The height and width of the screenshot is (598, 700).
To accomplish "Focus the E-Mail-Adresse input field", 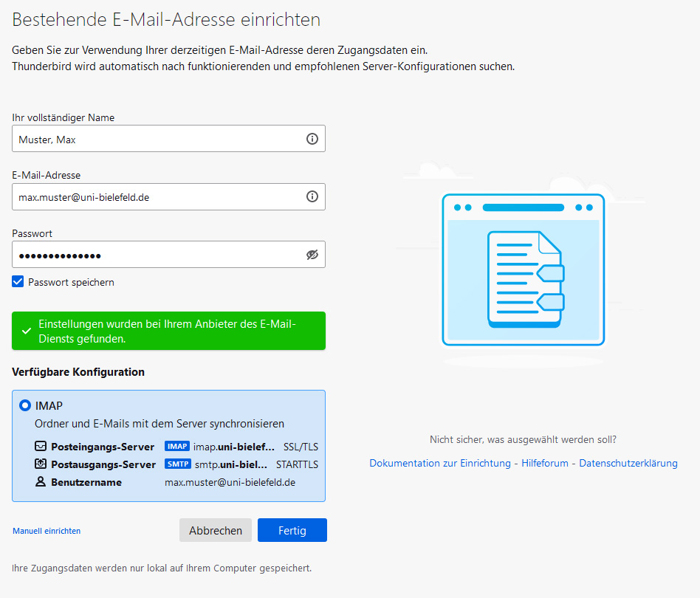I will [x=155, y=197].
